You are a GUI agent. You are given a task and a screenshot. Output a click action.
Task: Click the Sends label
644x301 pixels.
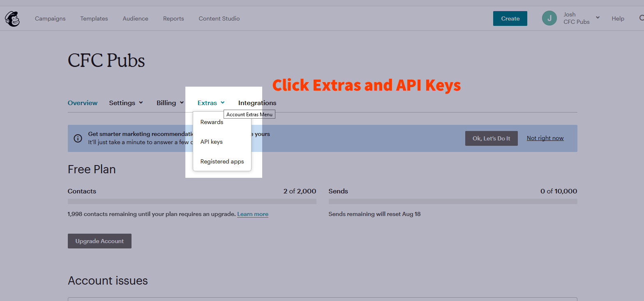338,191
